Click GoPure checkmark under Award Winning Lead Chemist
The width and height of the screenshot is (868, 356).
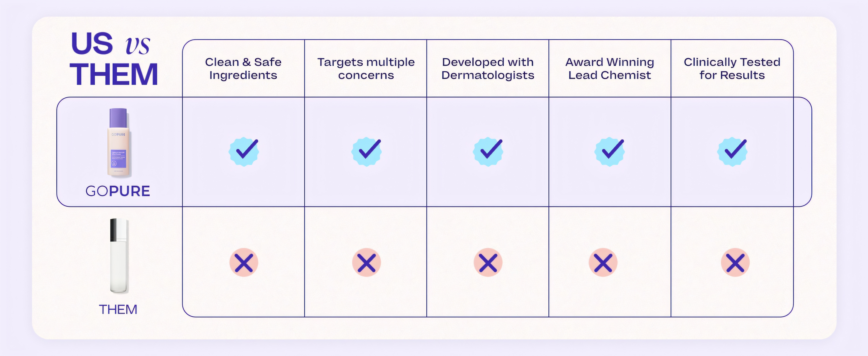pos(610,151)
